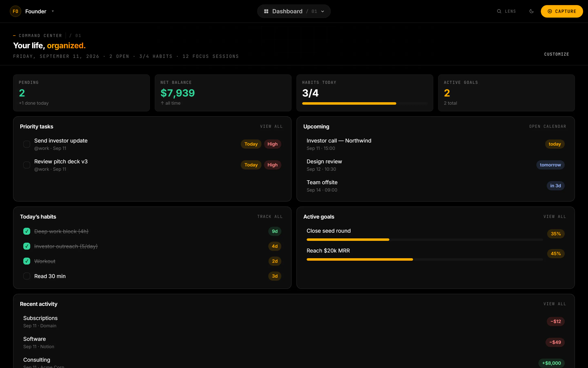Viewport: 588px width, 368px height.
Task: Click the in 3d badge
Action: point(556,186)
